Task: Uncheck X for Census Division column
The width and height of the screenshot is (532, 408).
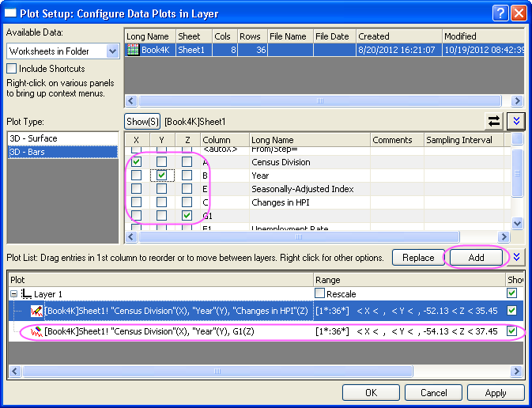Action: pos(137,162)
